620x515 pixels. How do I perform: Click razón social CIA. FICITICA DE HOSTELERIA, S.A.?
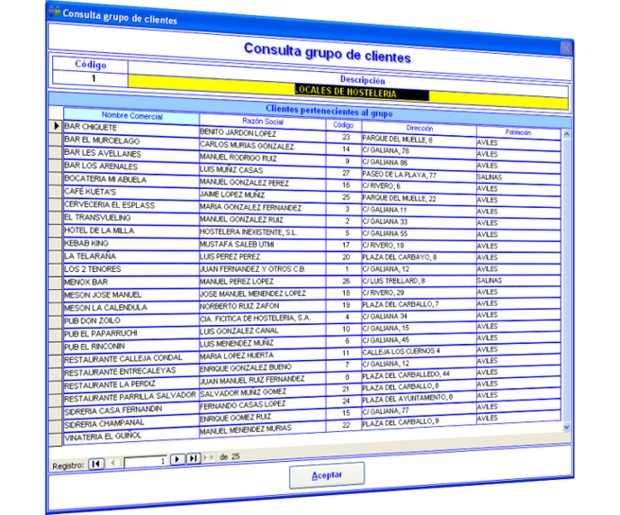coord(255,318)
